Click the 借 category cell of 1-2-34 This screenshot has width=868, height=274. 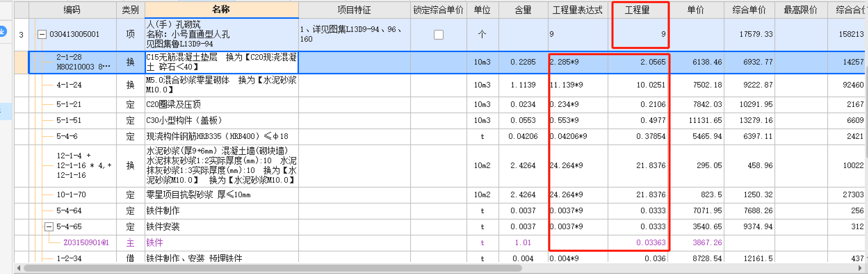click(130, 258)
